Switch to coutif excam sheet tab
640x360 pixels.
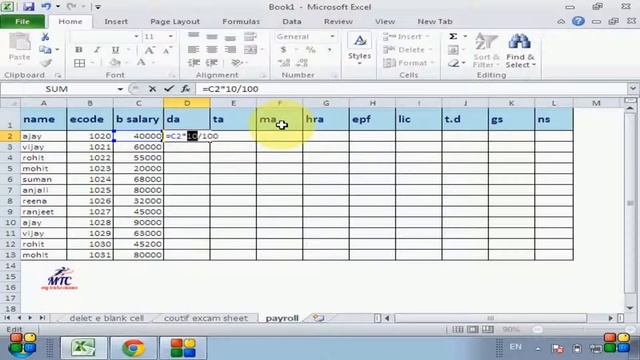click(x=206, y=318)
